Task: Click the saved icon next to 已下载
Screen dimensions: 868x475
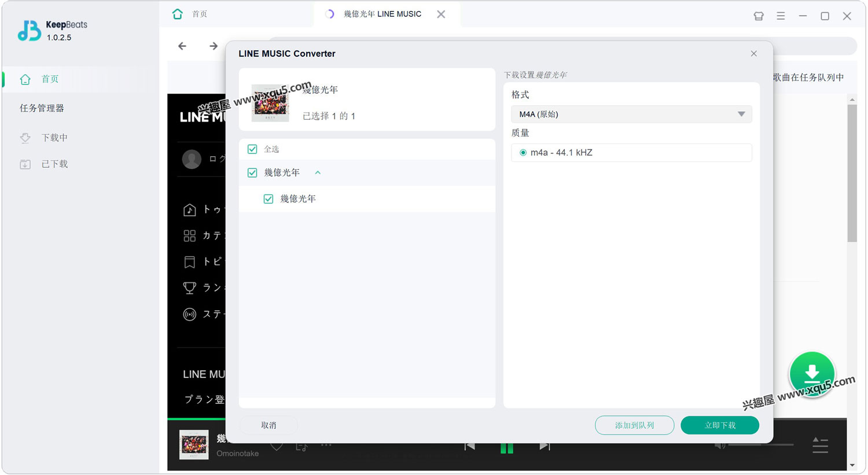Action: pyautogui.click(x=25, y=164)
